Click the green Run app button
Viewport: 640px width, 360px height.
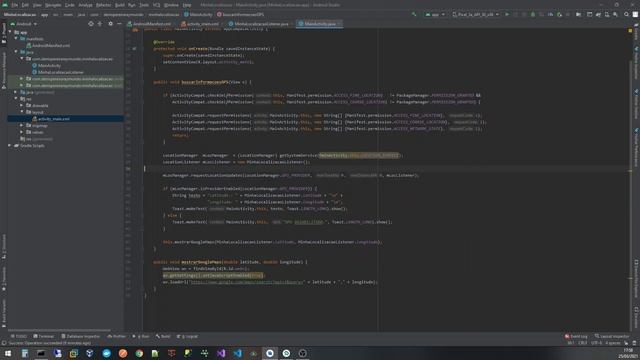[507, 14]
